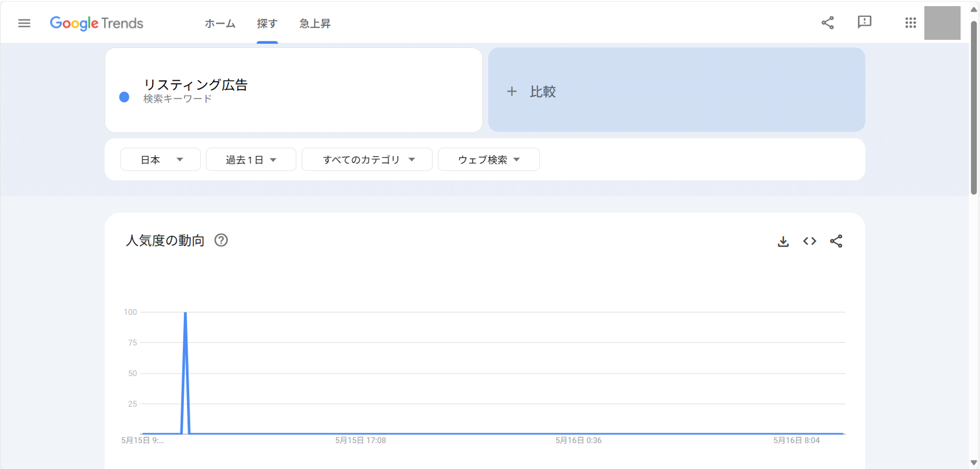Download the chart data as CSV
This screenshot has height=469, width=980.
point(783,241)
